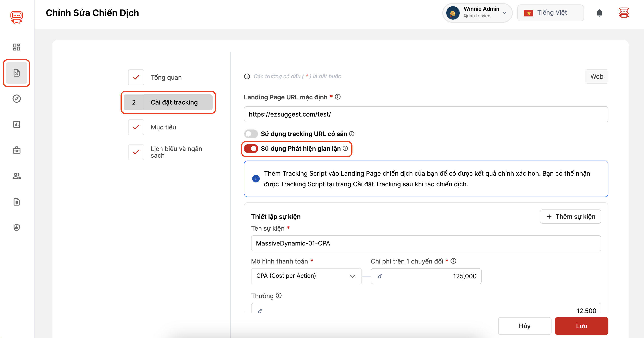Open the users icon in sidebar
Screen dimensions: 644x338
(16, 176)
